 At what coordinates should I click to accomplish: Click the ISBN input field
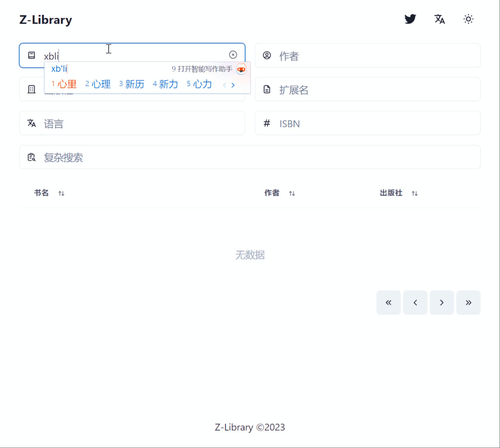click(368, 123)
